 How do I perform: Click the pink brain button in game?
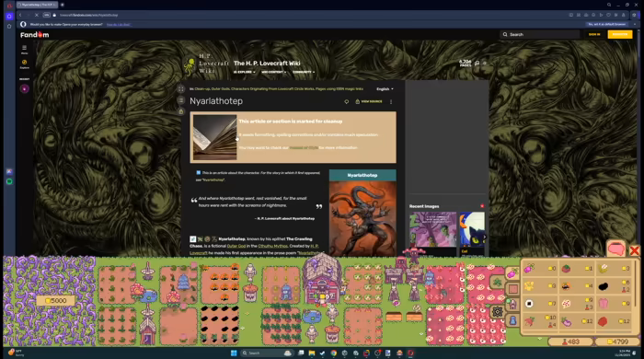coord(616,249)
